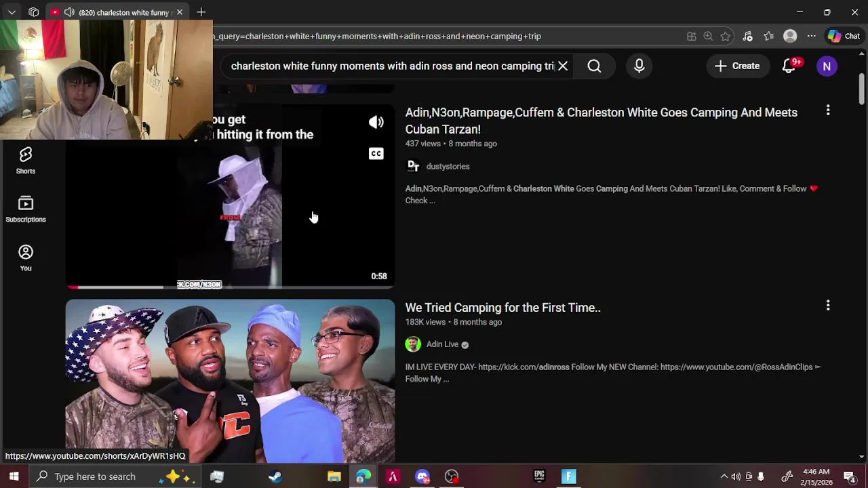Open Windows notification center

[x=849, y=476]
